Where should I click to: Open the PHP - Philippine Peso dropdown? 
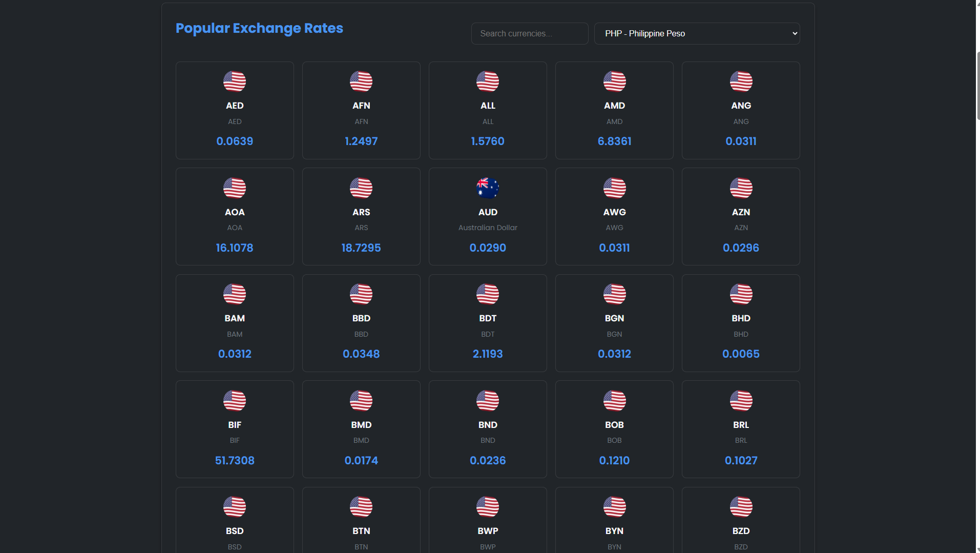pos(697,34)
